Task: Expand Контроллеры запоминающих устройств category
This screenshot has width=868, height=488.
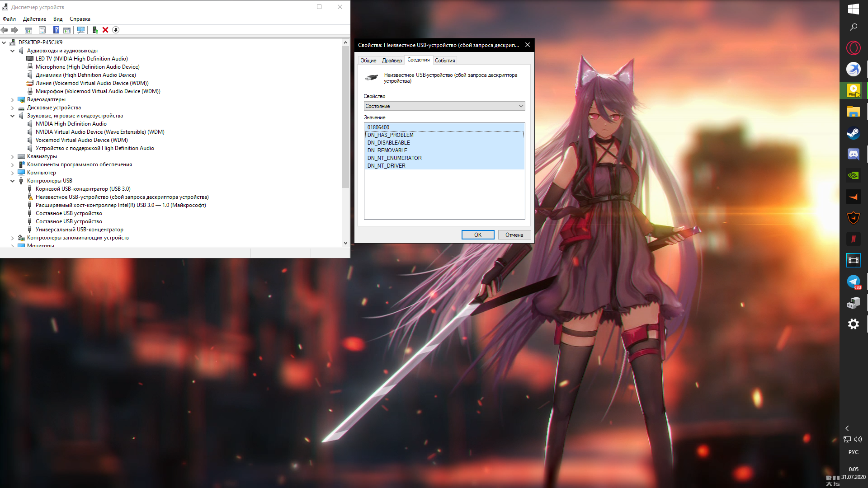Action: 13,238
